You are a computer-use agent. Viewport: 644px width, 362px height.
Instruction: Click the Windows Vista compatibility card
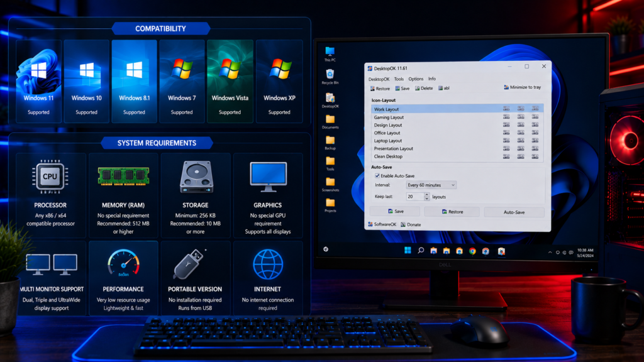tap(230, 81)
